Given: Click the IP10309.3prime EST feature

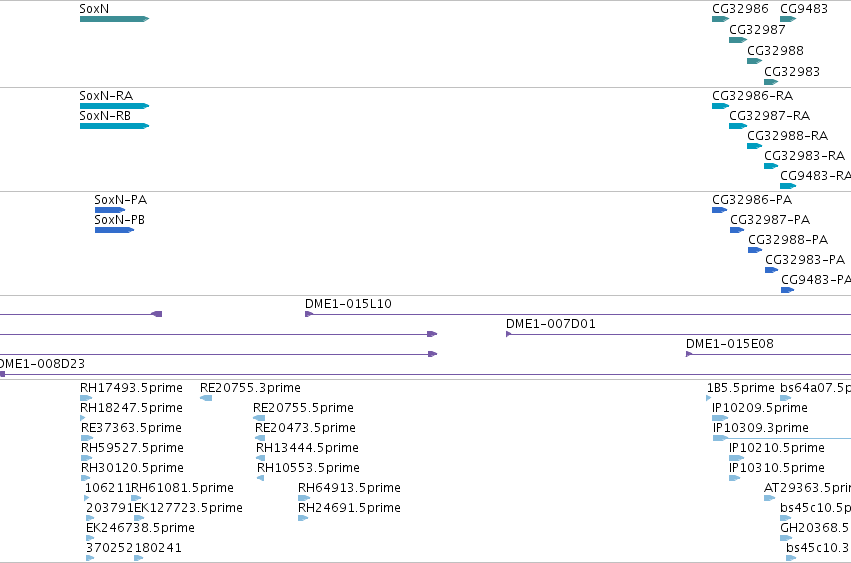Looking at the screenshot, I should 782,438.
